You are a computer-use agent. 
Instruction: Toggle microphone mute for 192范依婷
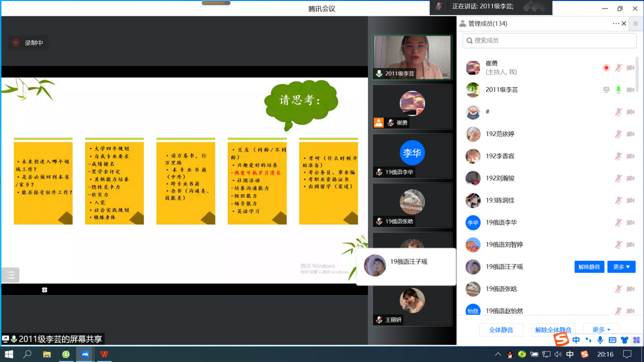tap(618, 134)
